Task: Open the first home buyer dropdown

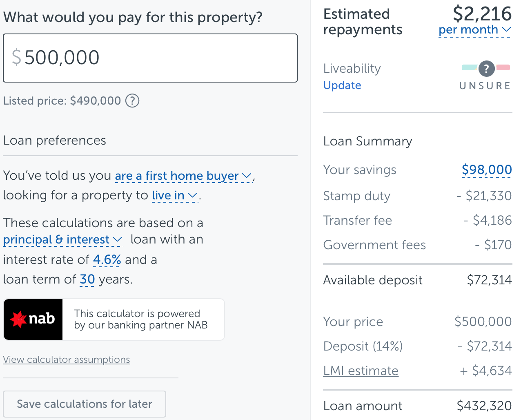Action: pos(183,176)
